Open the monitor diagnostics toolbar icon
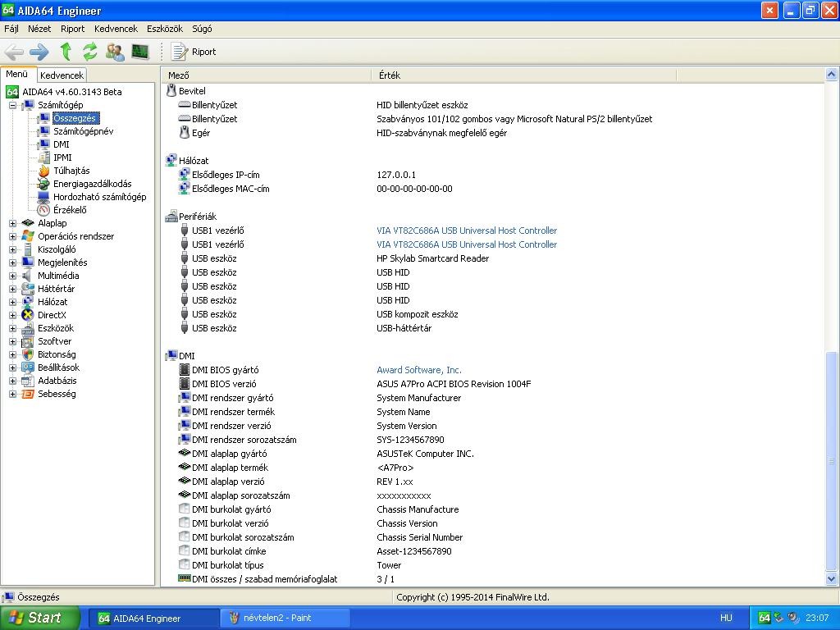 pyautogui.click(x=140, y=52)
